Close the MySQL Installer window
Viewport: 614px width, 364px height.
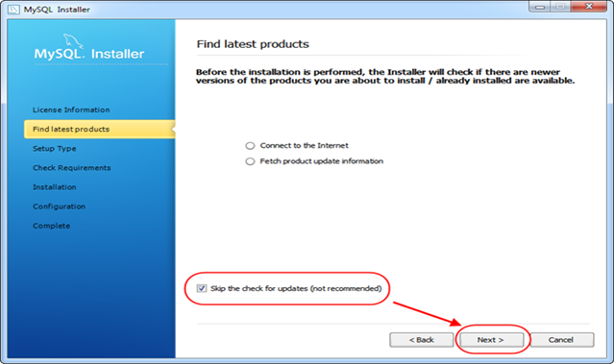[589, 7]
